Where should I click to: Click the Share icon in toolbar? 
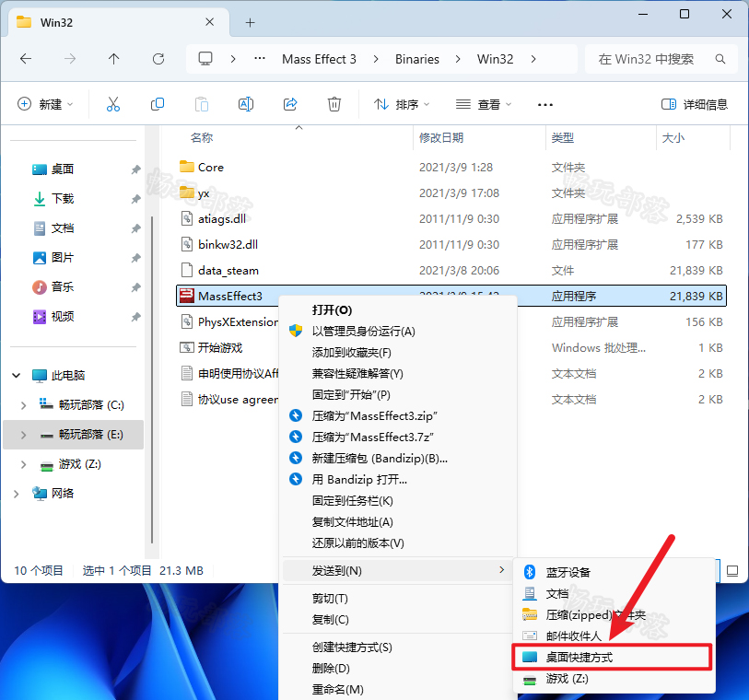point(290,104)
